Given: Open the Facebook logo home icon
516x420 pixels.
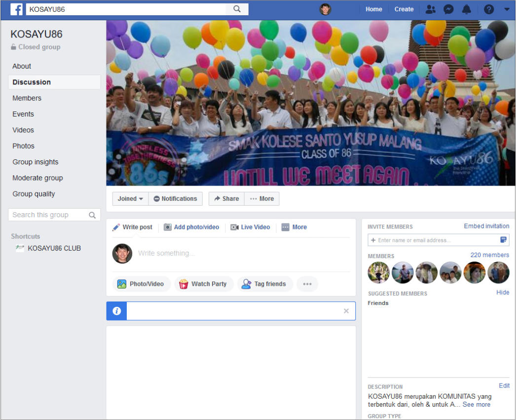Looking at the screenshot, I should click(16, 9).
